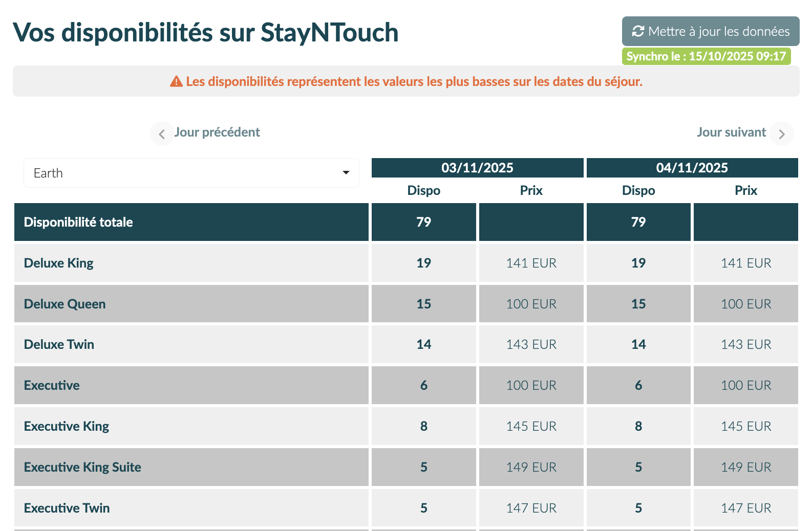The width and height of the screenshot is (812, 531).
Task: Select the 03/11/2025 date column header
Action: coord(477,168)
